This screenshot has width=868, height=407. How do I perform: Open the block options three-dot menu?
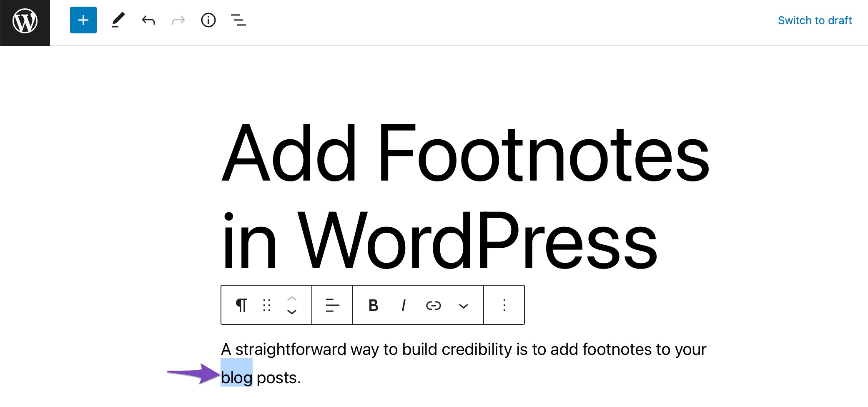tap(504, 305)
